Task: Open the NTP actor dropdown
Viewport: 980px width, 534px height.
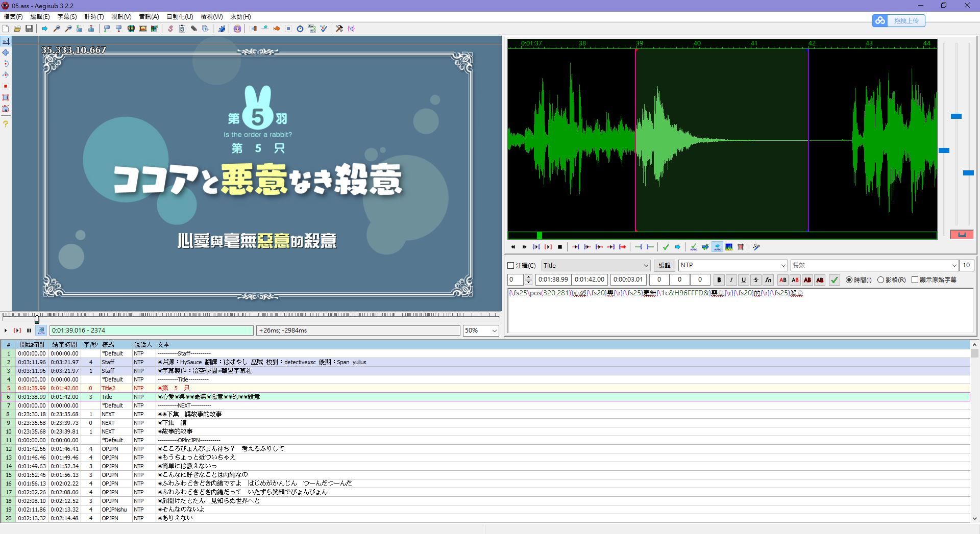Action: coord(733,265)
